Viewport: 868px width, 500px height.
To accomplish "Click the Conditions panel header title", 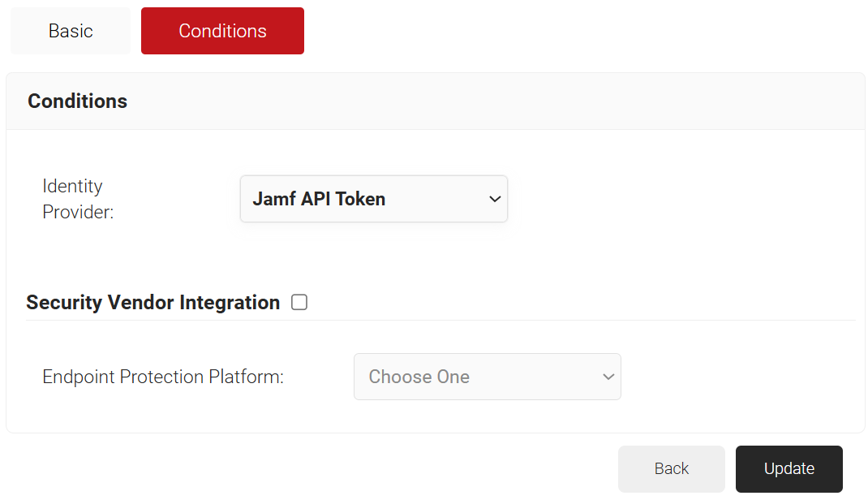I will (78, 101).
